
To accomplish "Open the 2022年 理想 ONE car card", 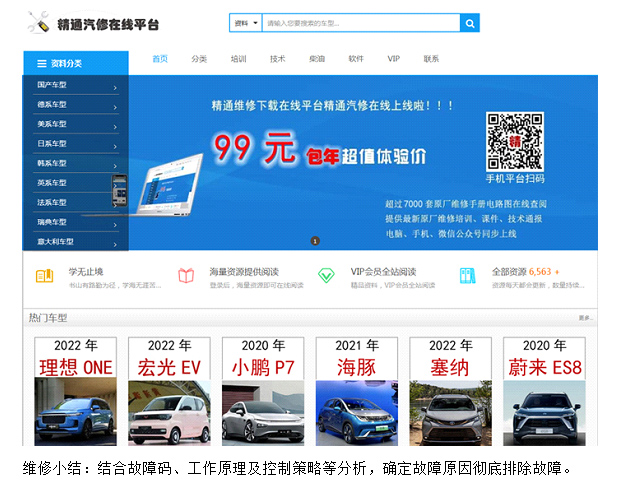I will pyautogui.click(x=75, y=391).
